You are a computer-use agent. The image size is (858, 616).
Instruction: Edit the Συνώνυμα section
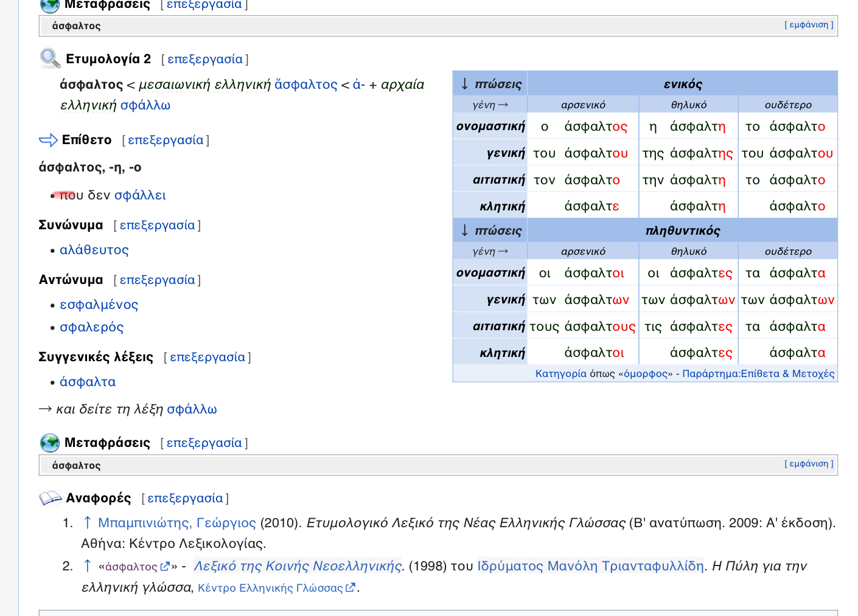pyautogui.click(x=157, y=225)
